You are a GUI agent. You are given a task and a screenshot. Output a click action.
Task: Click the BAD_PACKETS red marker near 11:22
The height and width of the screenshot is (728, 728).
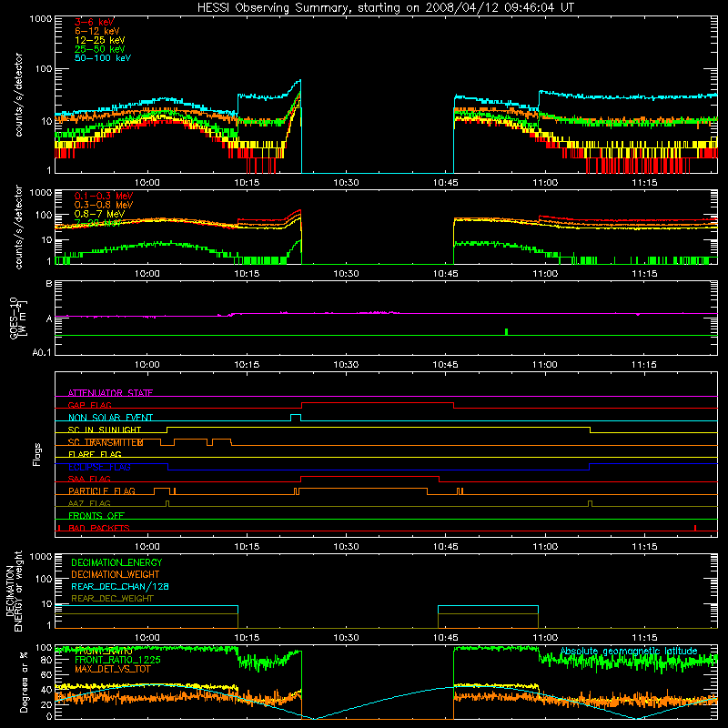695,528
